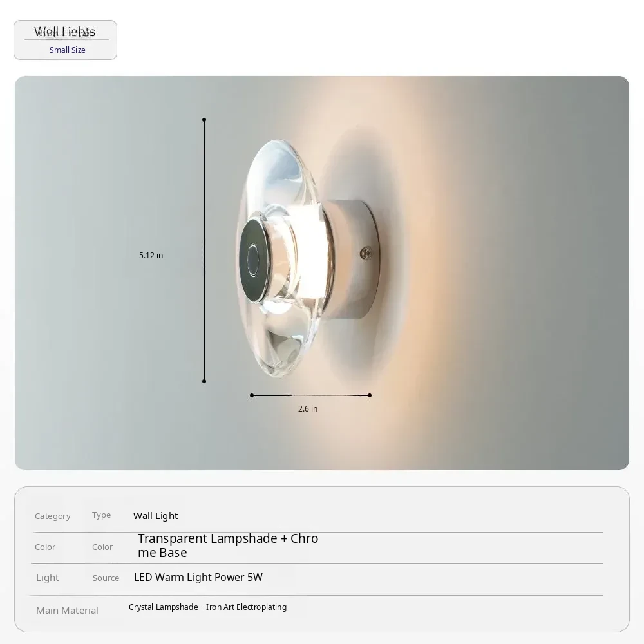Click the 5.12 in height label

coord(151,256)
